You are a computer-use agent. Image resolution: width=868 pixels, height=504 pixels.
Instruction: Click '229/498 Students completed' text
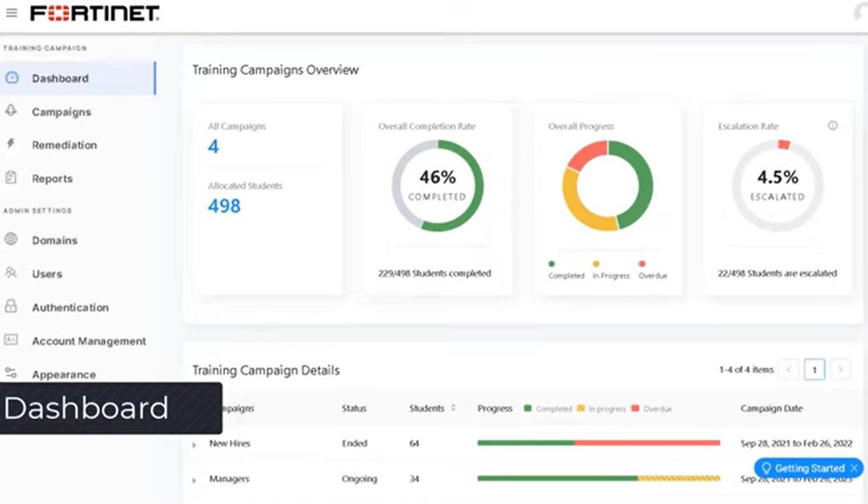pos(434,273)
